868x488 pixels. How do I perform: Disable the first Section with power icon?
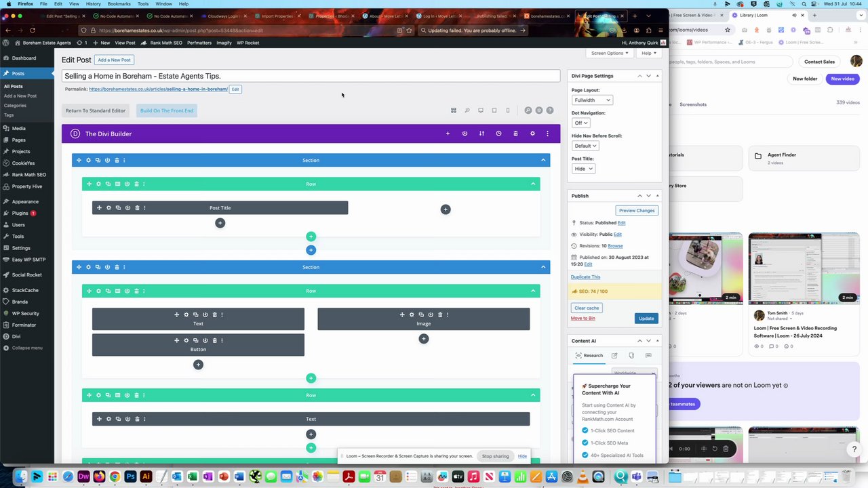pos(107,160)
